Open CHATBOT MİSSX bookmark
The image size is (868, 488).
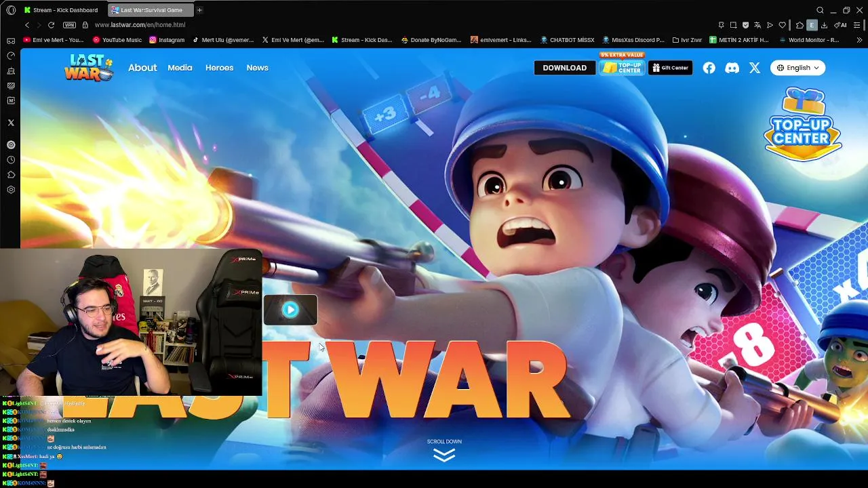pyautogui.click(x=568, y=40)
